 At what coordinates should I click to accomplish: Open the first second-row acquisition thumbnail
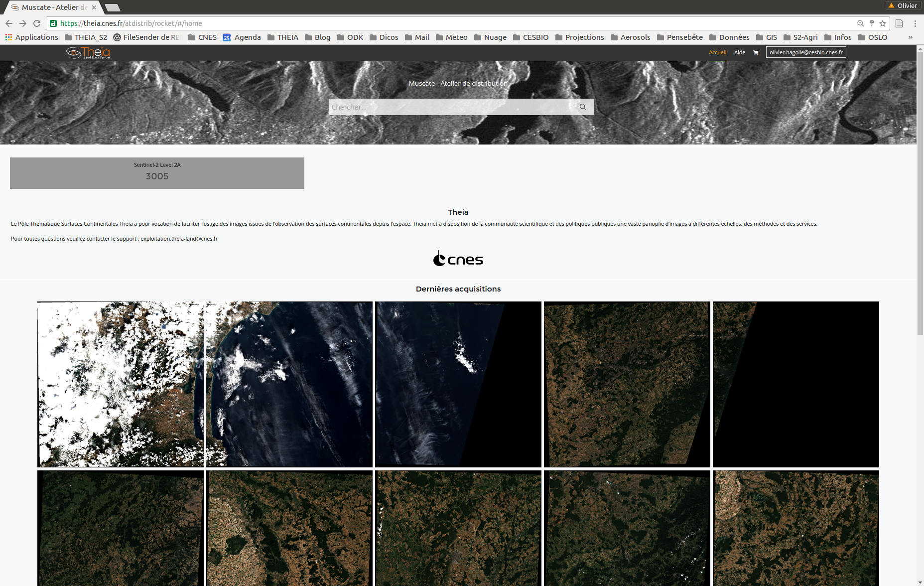(x=121, y=528)
